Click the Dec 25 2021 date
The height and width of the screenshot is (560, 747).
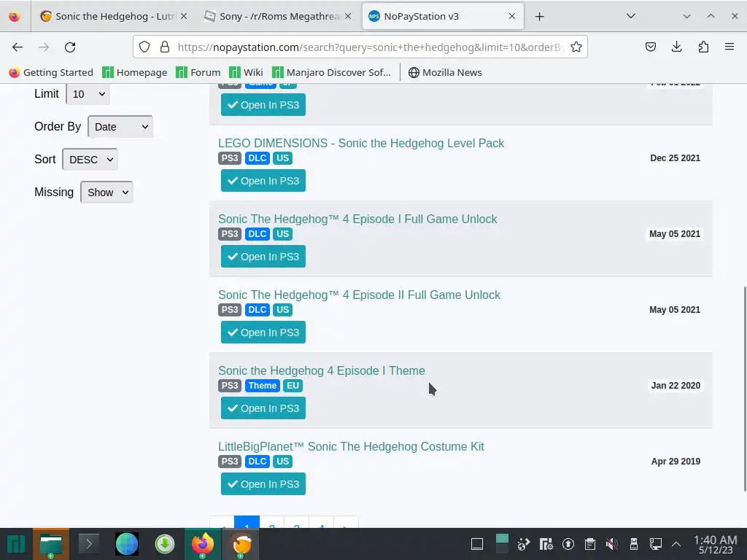(675, 158)
